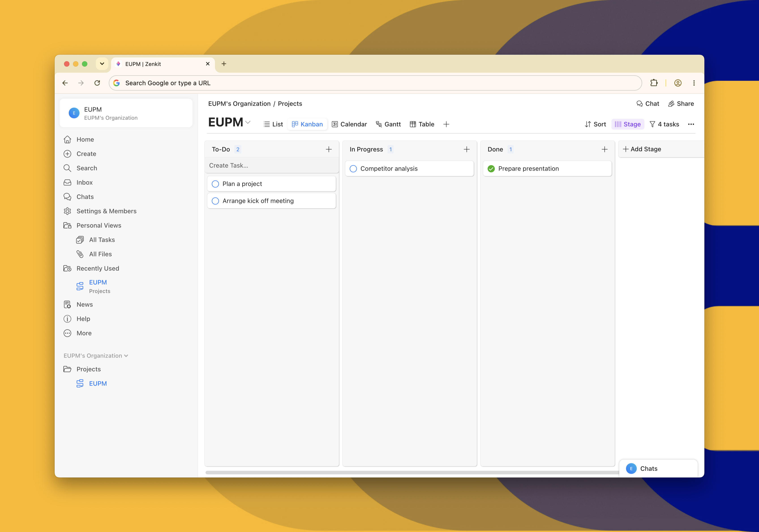759x532 pixels.
Task: Open the Arrange kick off meeting card
Action: 271,201
